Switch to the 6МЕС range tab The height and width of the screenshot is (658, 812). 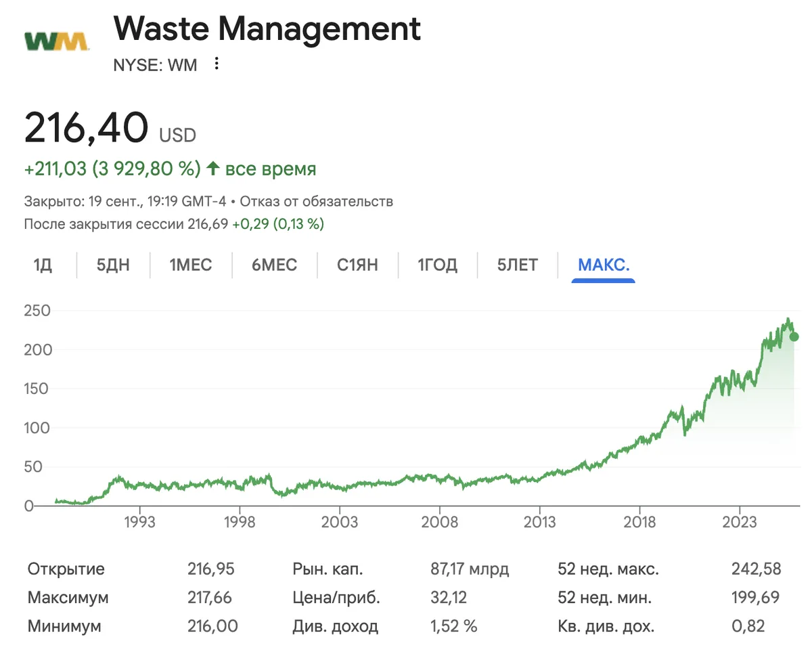pyautogui.click(x=275, y=265)
